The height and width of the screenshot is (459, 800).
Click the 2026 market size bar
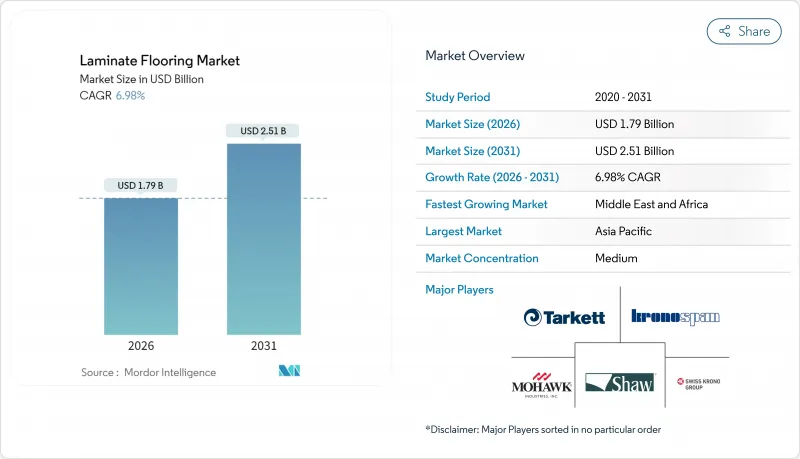140,265
